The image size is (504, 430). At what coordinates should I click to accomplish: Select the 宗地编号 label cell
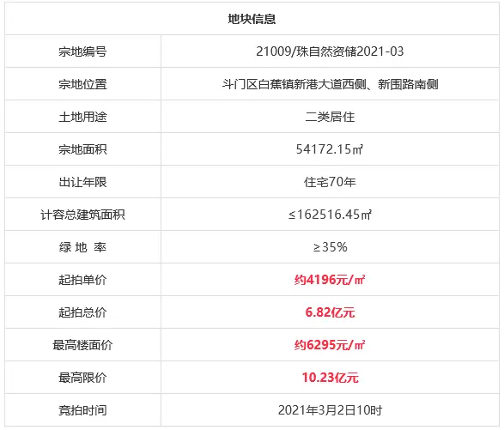82,51
